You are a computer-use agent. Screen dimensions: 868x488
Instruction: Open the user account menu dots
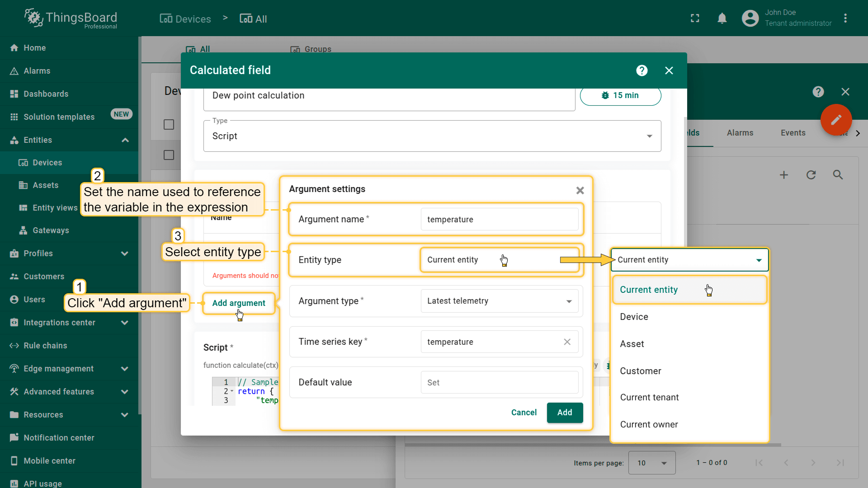coord(845,19)
